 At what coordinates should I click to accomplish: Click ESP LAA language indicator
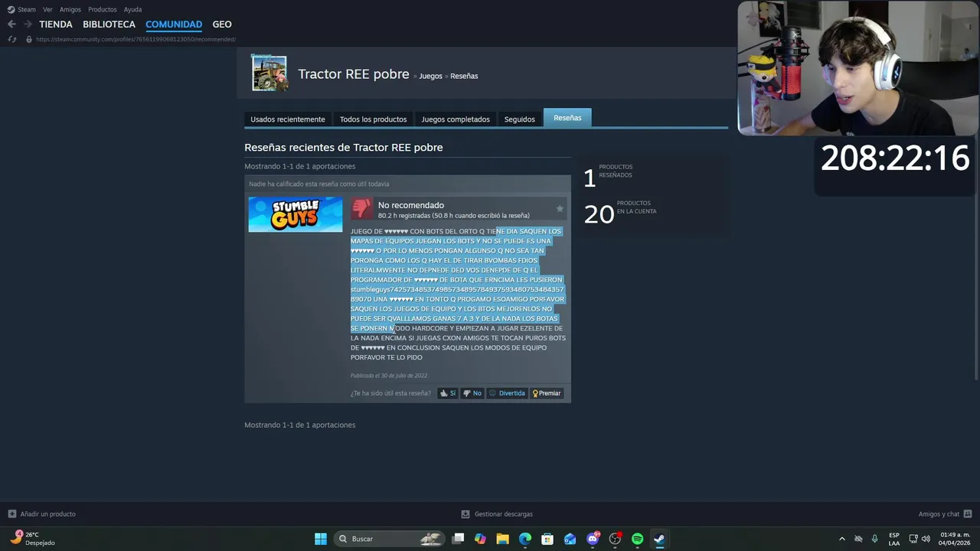tap(894, 539)
